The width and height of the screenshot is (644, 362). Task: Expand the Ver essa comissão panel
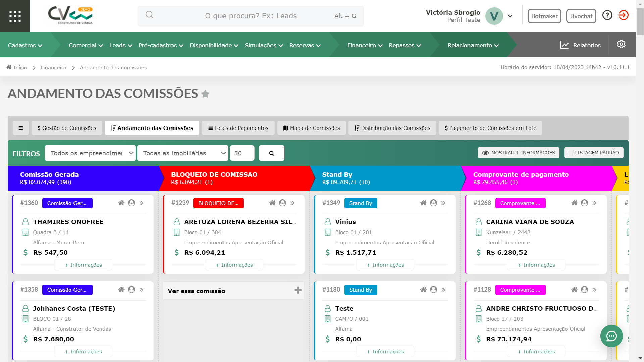click(x=298, y=290)
